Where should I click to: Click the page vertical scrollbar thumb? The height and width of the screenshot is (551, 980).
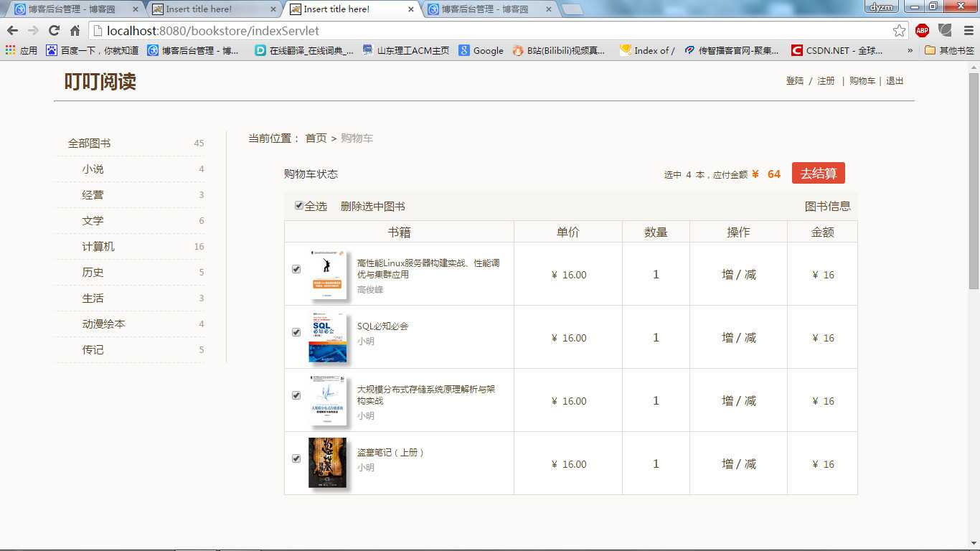pyautogui.click(x=974, y=181)
